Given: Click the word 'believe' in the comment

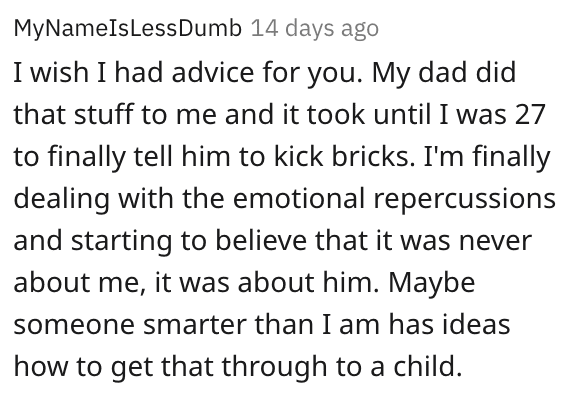Looking at the screenshot, I should 261,240.
